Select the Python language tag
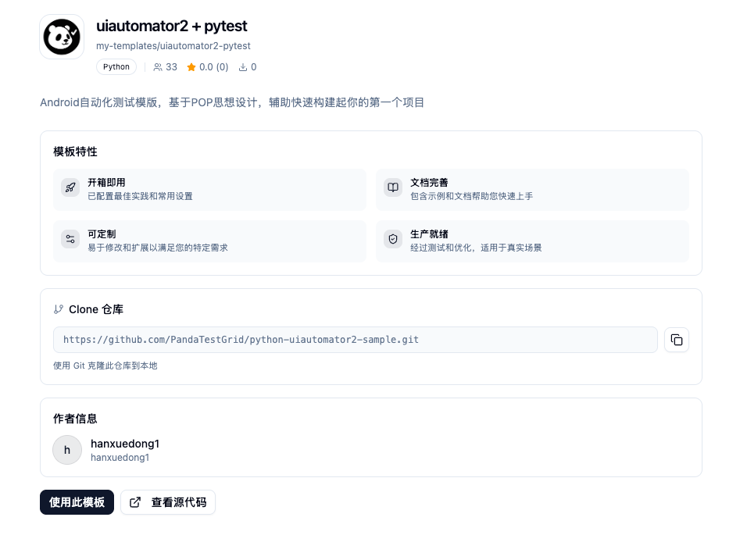 click(116, 66)
